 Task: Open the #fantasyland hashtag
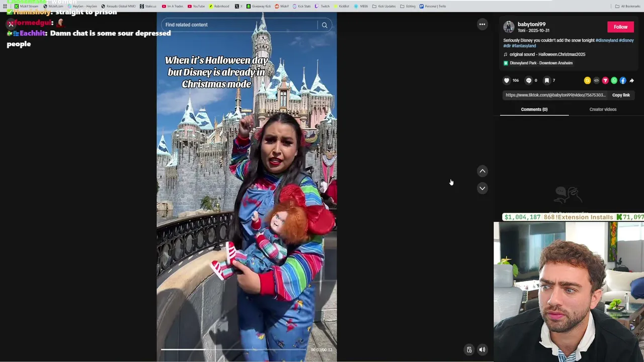(x=524, y=46)
